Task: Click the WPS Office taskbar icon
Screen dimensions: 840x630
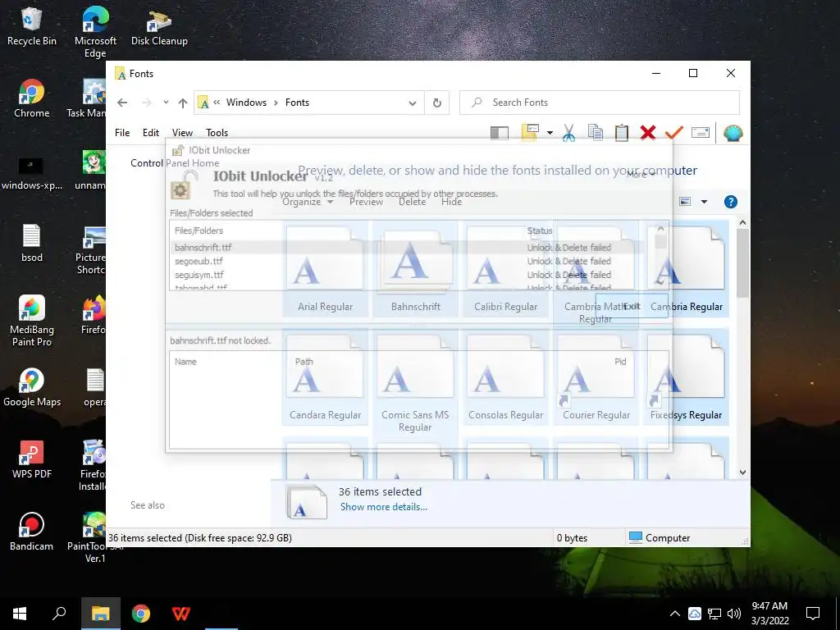Action: (x=181, y=614)
